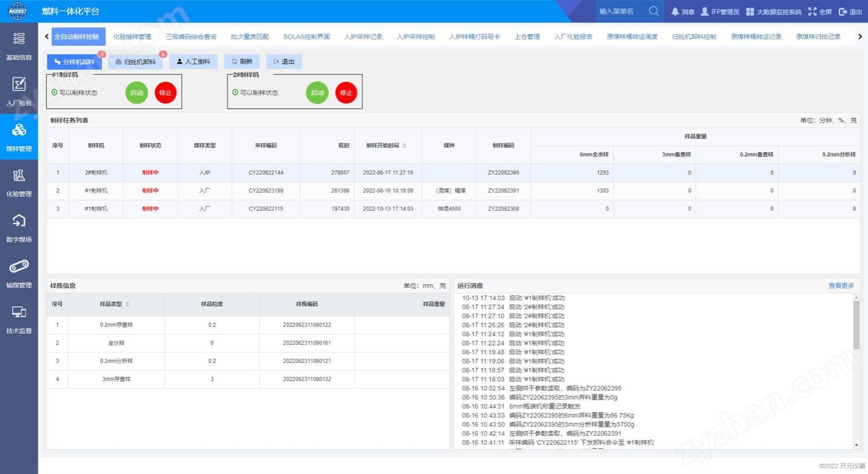This screenshot has height=474, width=868.
Task: Start #1制样机 with its green 启动 button
Action: 137,93
